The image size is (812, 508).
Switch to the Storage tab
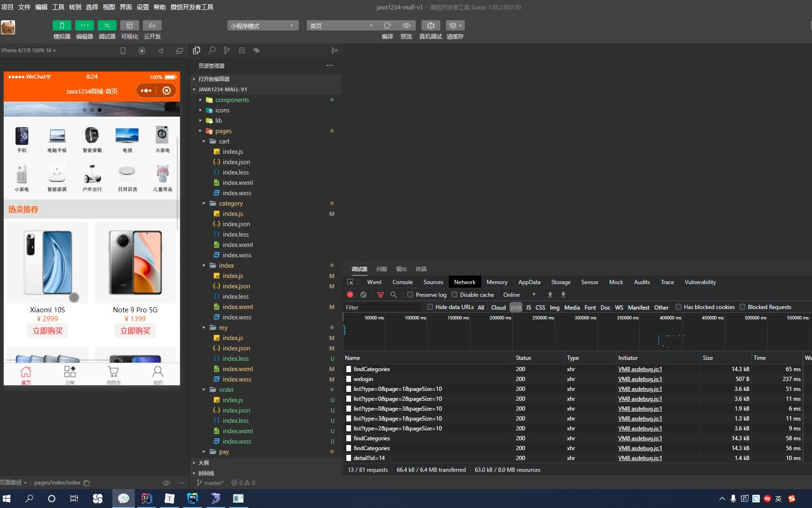[561, 282]
